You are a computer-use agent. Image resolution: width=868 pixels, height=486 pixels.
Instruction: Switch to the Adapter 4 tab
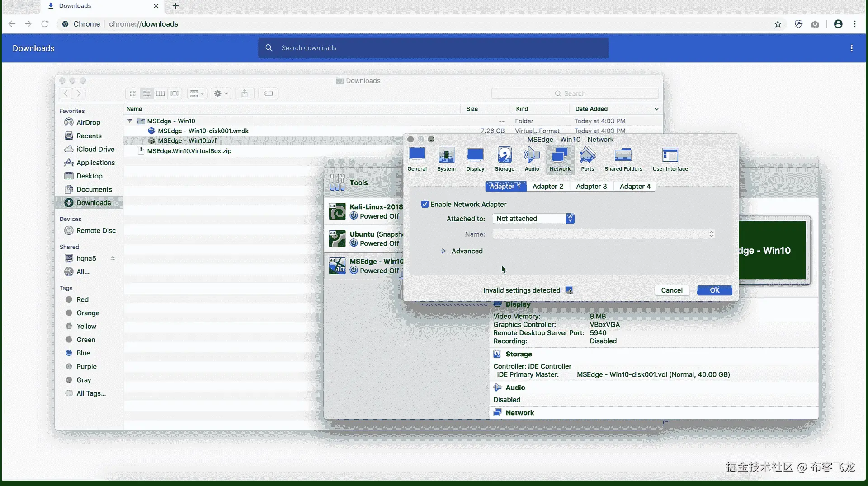tap(635, 186)
